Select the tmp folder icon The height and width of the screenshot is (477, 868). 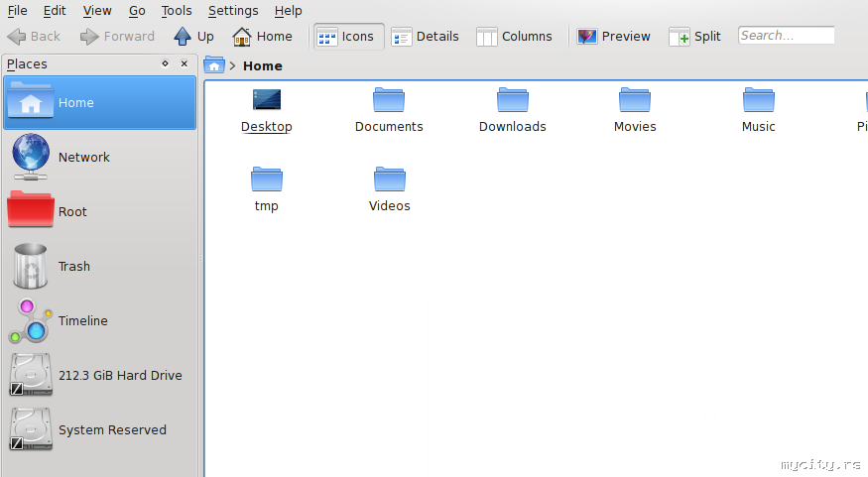pos(267,179)
